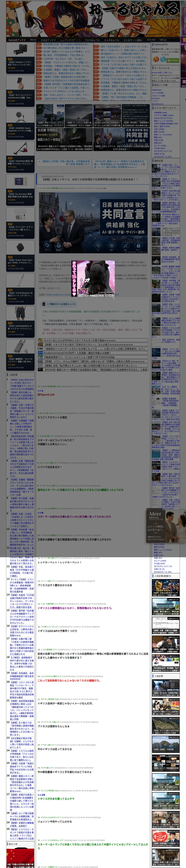Image resolution: width=186 pixels, height=868 pixels.
Task: Select だめぽアンテナ in the nav bar
Action: (48, 40)
